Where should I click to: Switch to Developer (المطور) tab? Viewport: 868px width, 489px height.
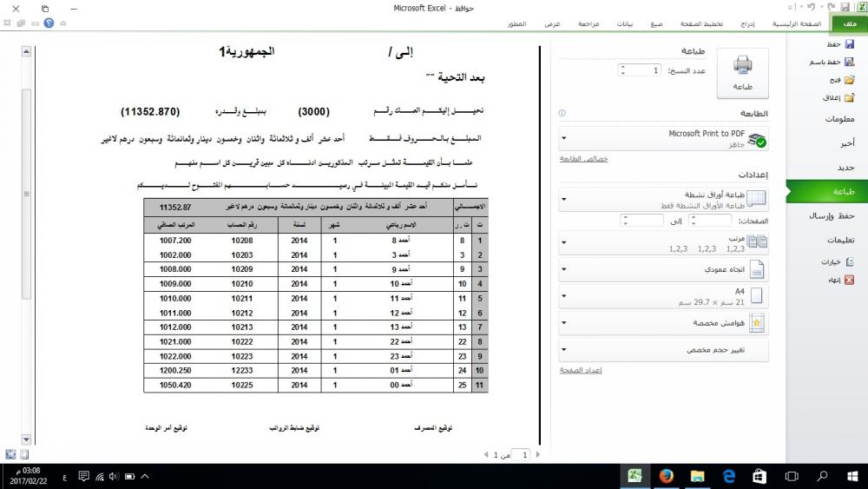516,23
